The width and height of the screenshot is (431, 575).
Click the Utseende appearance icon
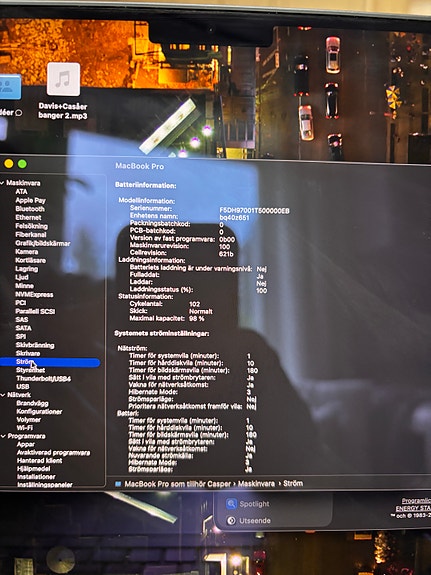click(x=231, y=520)
